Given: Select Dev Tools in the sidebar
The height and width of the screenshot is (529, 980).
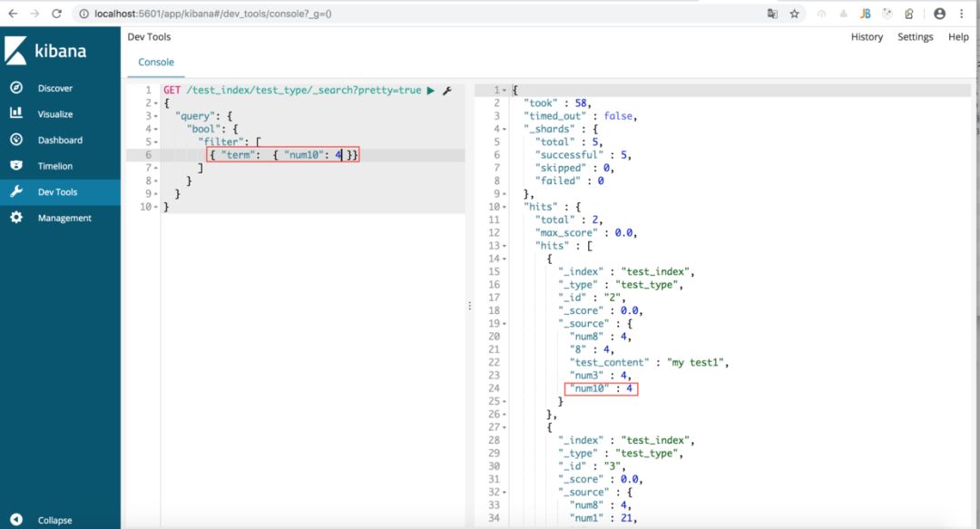Looking at the screenshot, I should tap(57, 192).
